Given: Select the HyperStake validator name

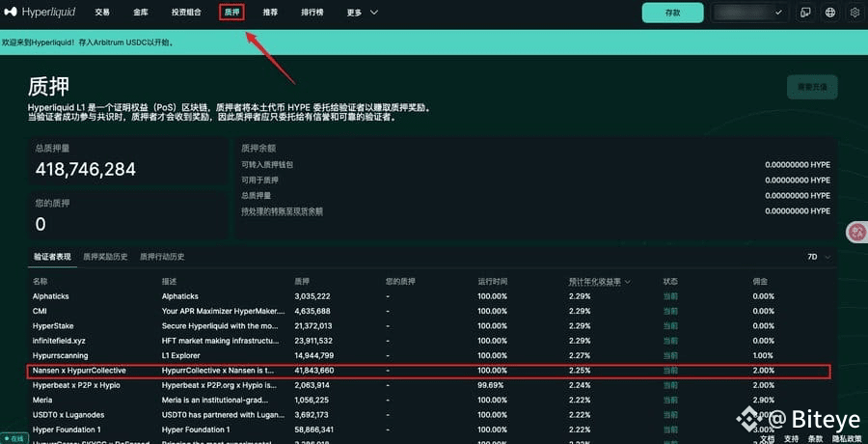Looking at the screenshot, I should [x=53, y=326].
